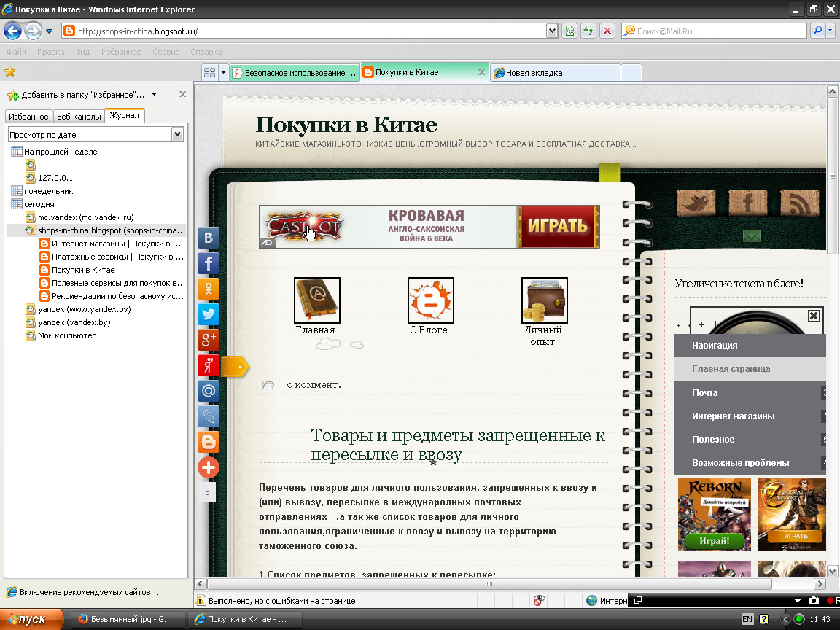Click the wooden RSS feed icon

click(799, 203)
